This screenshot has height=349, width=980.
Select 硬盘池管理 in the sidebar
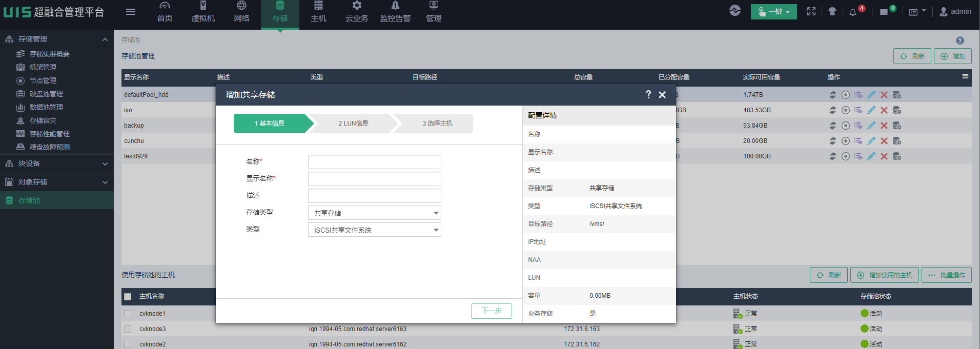(x=46, y=94)
